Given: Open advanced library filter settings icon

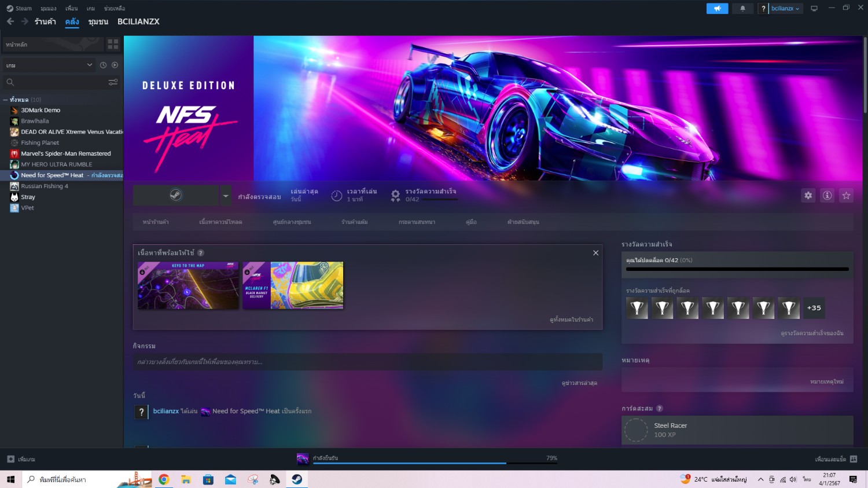Looking at the screenshot, I should (113, 82).
